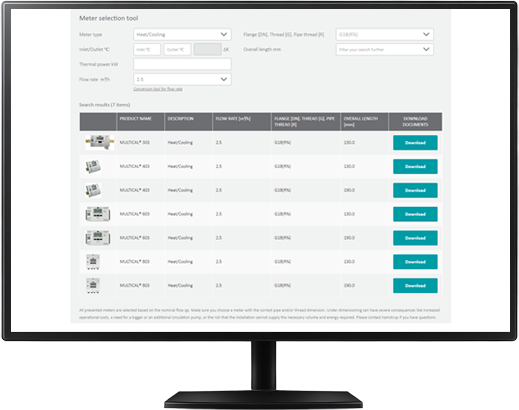Image resolution: width=519 pixels, height=410 pixels.
Task: Click first MULTICAL 803 product image
Action: click(93, 262)
